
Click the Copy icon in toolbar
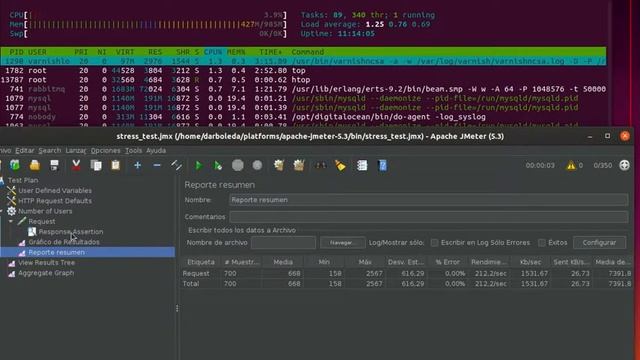click(96, 165)
